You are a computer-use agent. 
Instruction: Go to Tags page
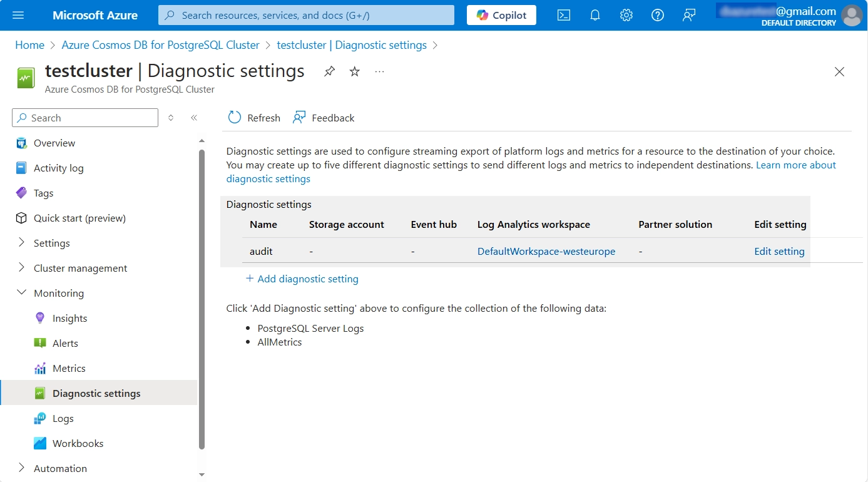point(43,193)
